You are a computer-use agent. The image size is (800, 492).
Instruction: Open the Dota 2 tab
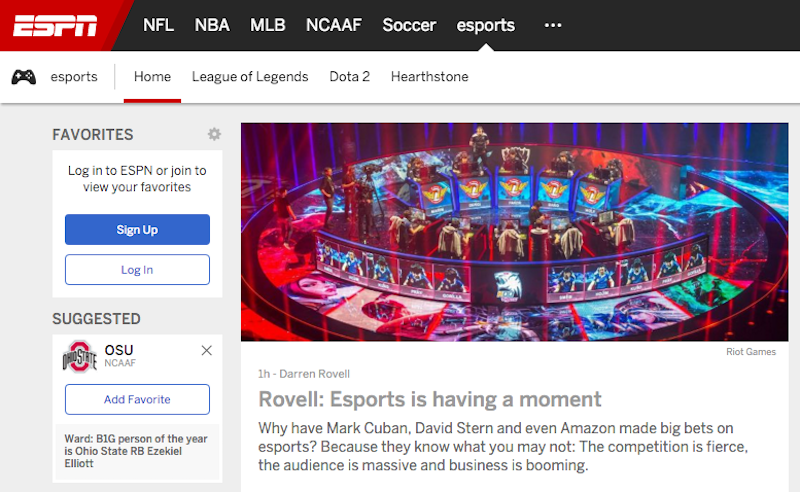349,77
